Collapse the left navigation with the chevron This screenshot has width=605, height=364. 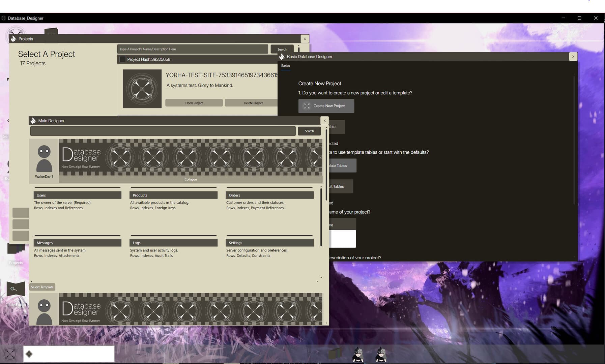point(8,120)
